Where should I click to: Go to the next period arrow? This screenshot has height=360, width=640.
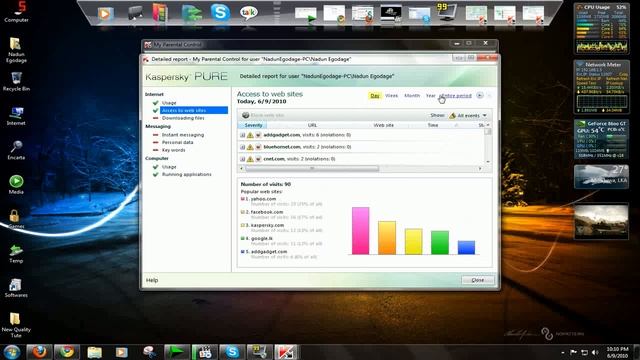click(489, 96)
